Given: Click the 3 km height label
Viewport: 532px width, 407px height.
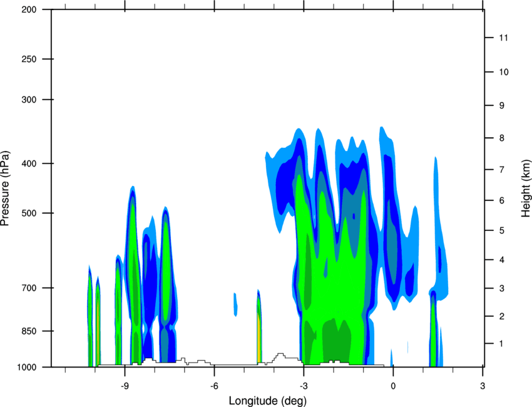Looking at the screenshot, I should click(502, 288).
